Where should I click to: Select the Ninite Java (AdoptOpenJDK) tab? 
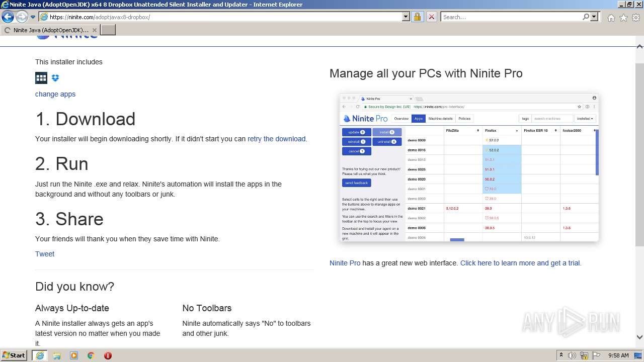point(50,30)
